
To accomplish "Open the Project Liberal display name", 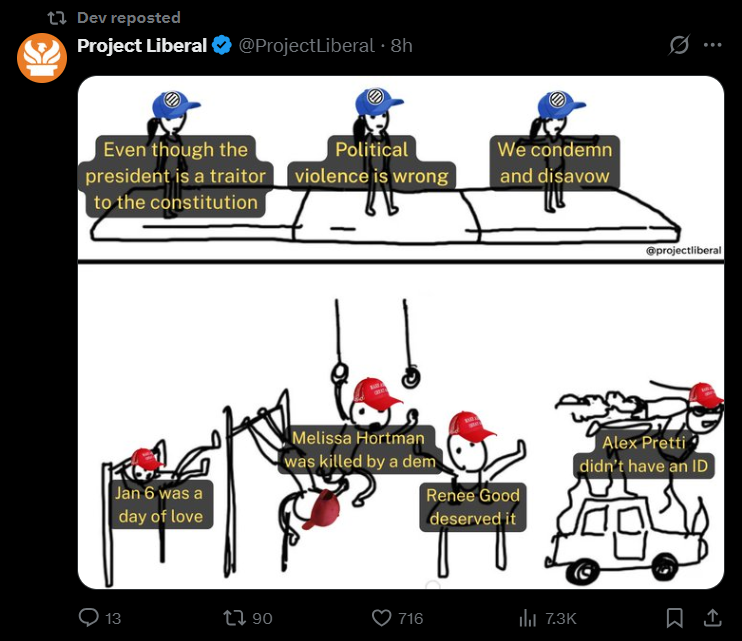I will (142, 45).
